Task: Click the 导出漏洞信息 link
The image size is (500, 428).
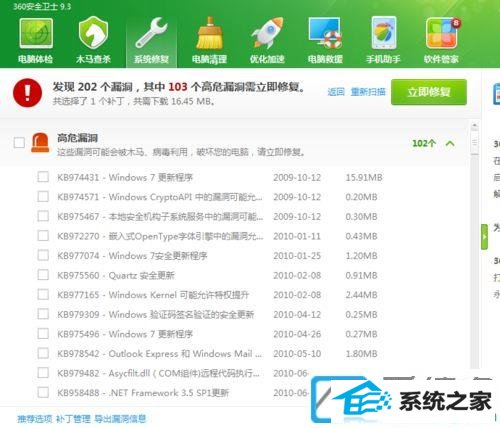Action: click(120, 419)
